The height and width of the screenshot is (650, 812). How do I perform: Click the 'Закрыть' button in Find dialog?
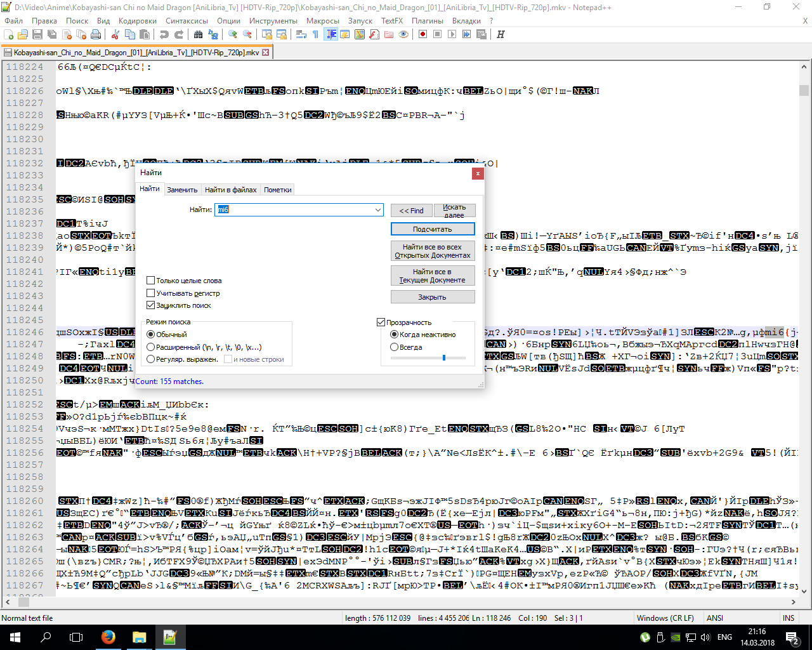433,297
